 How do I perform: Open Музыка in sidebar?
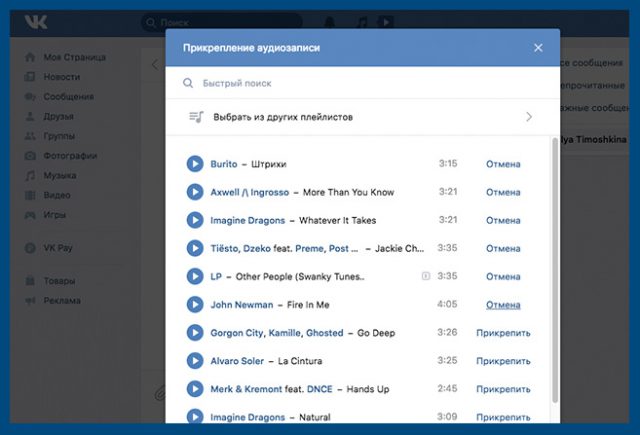(50, 175)
